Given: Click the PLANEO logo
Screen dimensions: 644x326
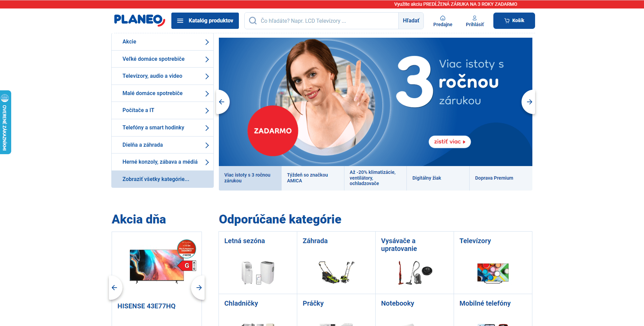Looking at the screenshot, I should point(139,20).
